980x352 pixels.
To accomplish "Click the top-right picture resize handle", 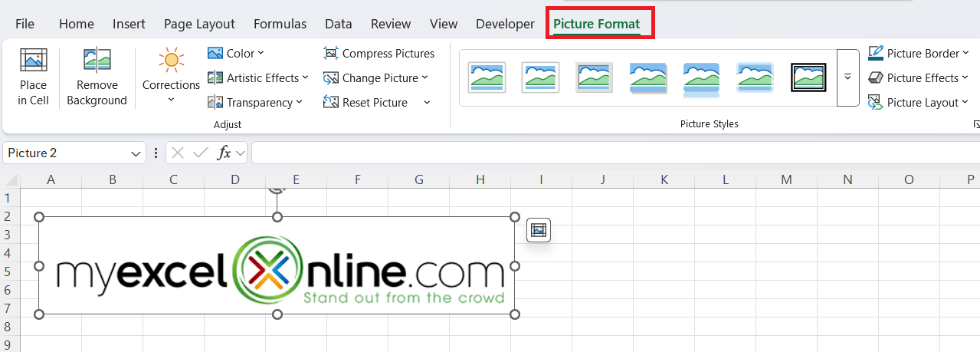I will point(515,217).
